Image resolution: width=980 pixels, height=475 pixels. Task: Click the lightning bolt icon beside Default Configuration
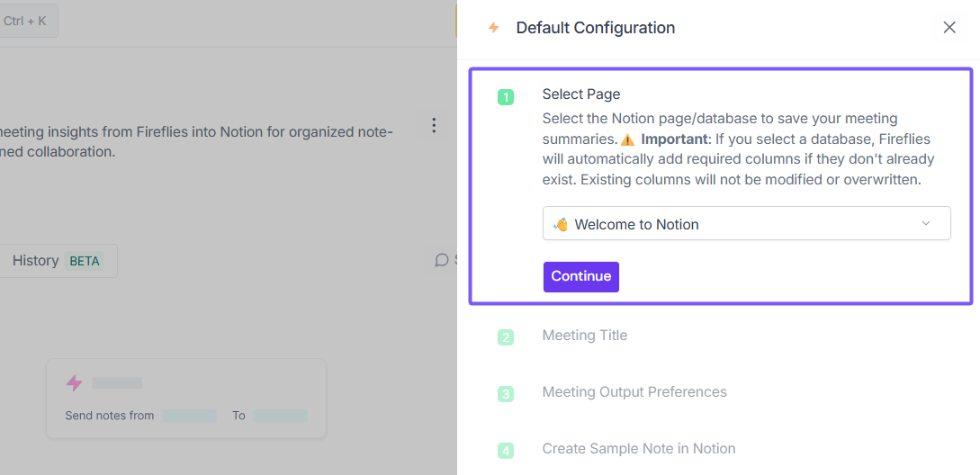494,28
